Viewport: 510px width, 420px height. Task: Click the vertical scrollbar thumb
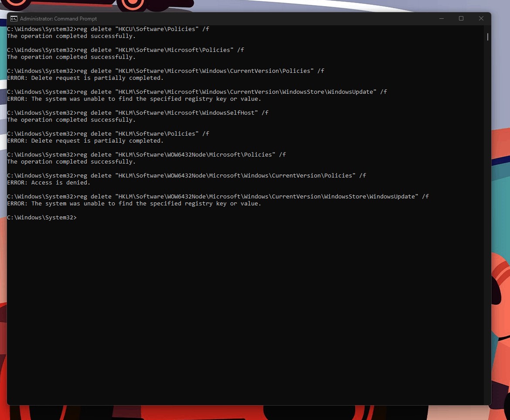[x=488, y=37]
